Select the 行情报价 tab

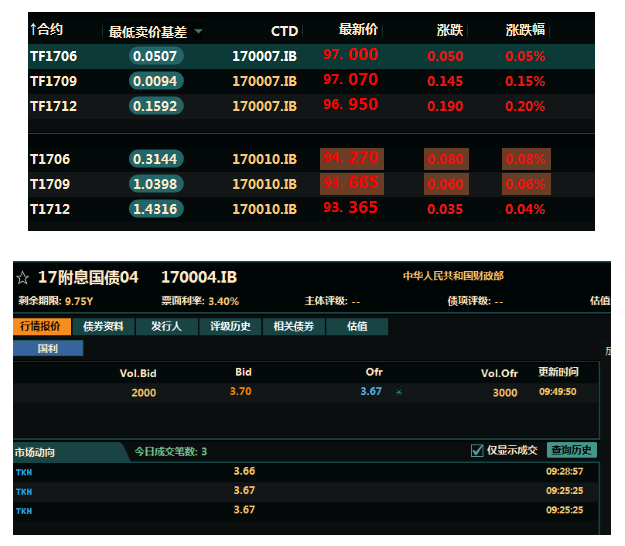pyautogui.click(x=43, y=326)
